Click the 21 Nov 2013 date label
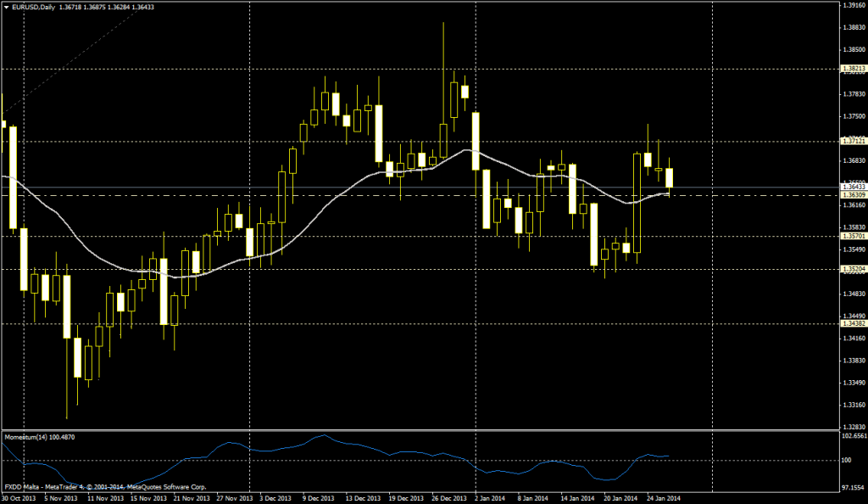This screenshot has width=868, height=504. [x=189, y=498]
